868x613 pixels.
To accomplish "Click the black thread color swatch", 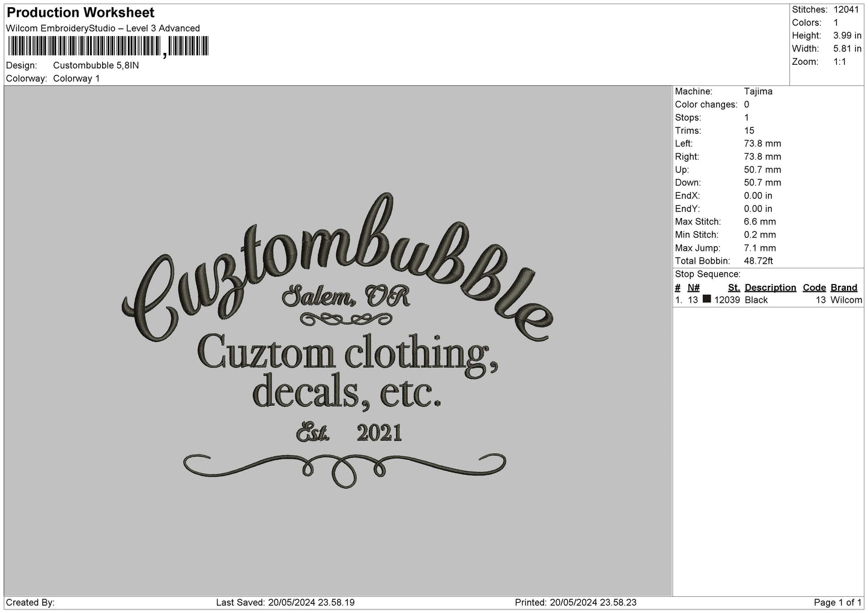I will [x=707, y=299].
